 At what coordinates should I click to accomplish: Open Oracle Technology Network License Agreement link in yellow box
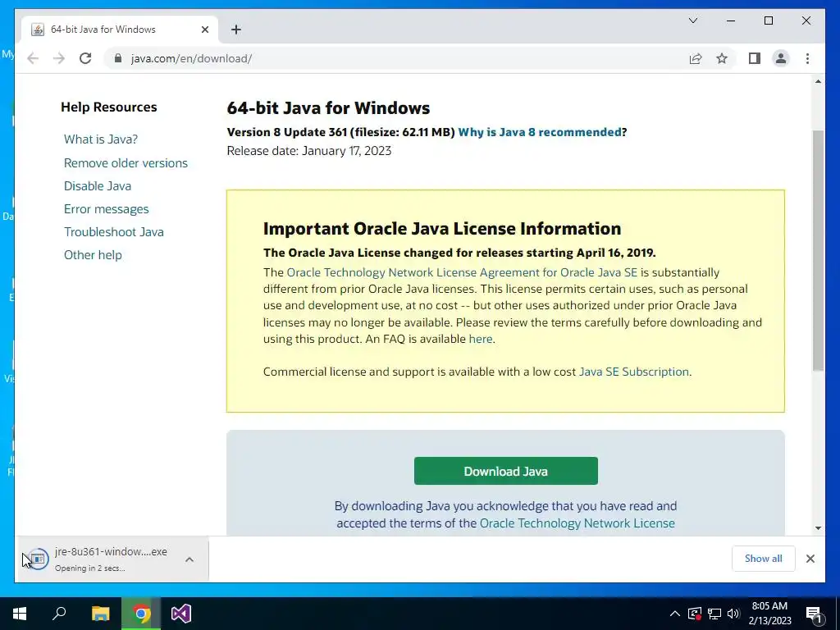[x=462, y=272]
